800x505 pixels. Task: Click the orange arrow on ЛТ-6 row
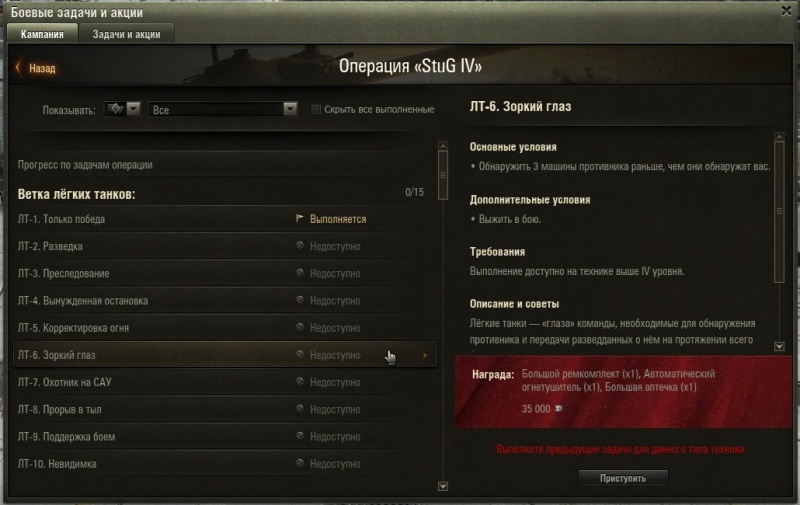(425, 355)
